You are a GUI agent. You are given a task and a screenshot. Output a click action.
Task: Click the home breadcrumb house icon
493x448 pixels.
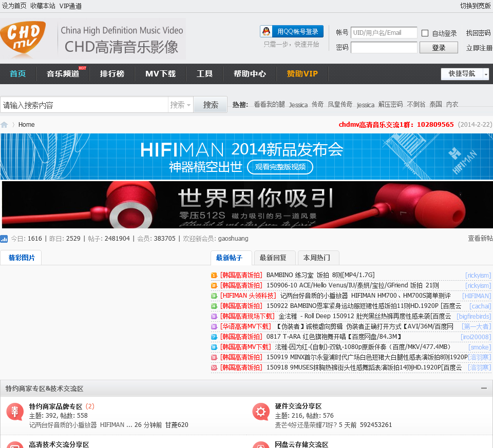[4, 125]
